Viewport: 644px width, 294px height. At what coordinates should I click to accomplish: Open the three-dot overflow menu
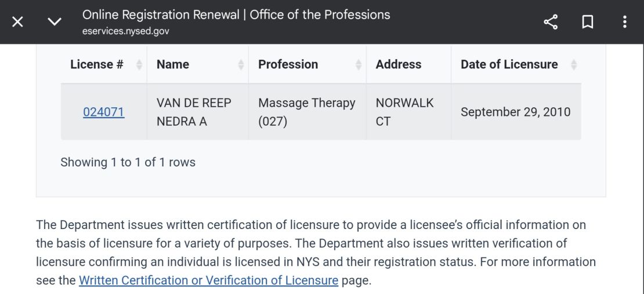click(624, 22)
